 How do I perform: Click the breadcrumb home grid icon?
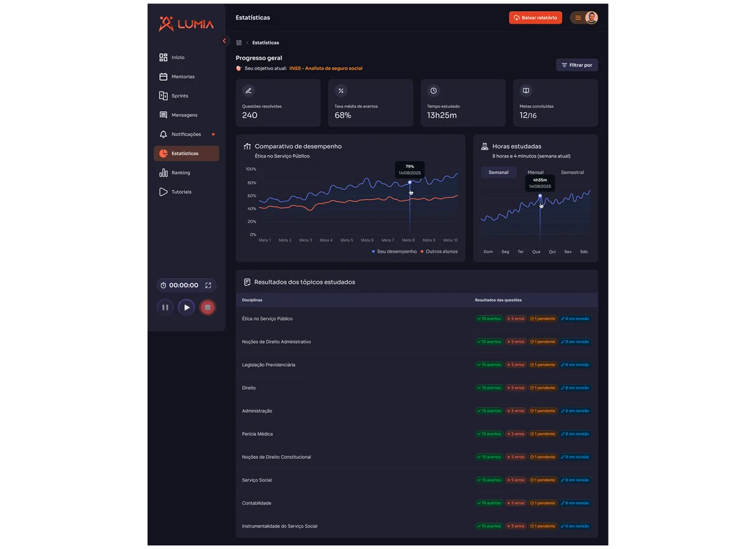[x=239, y=43]
